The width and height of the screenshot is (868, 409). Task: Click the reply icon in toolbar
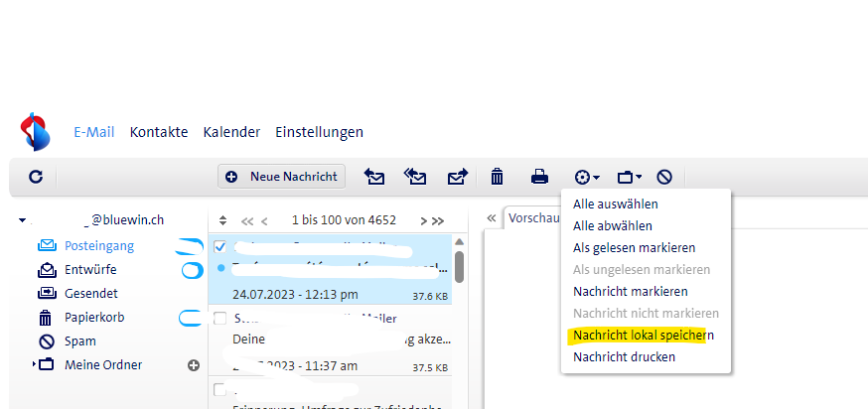point(374,177)
